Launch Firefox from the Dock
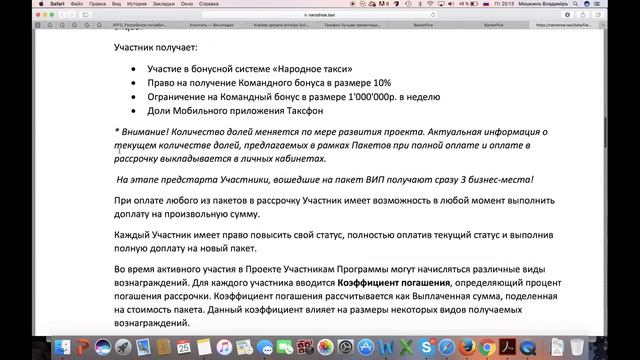 (x=467, y=347)
